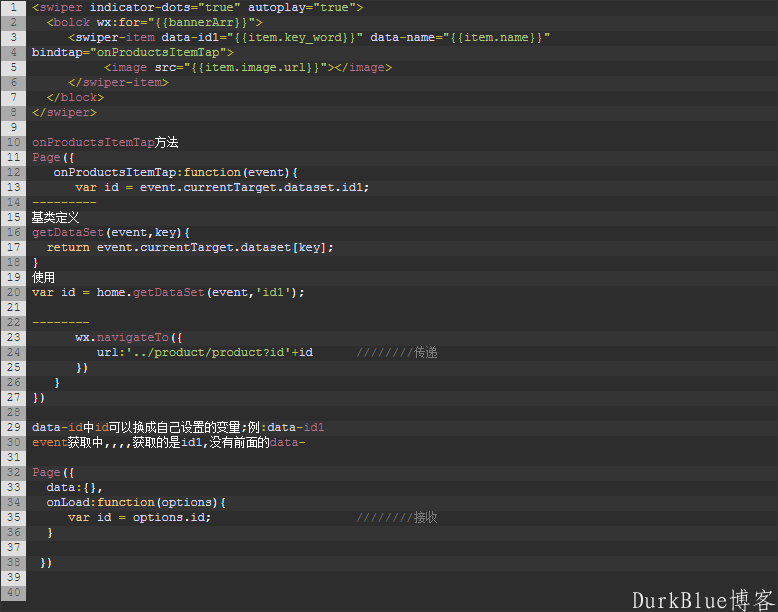This screenshot has height=612, width=778.
Task: Click the swiper opening tag on line 1
Action: pyautogui.click(x=197, y=7)
